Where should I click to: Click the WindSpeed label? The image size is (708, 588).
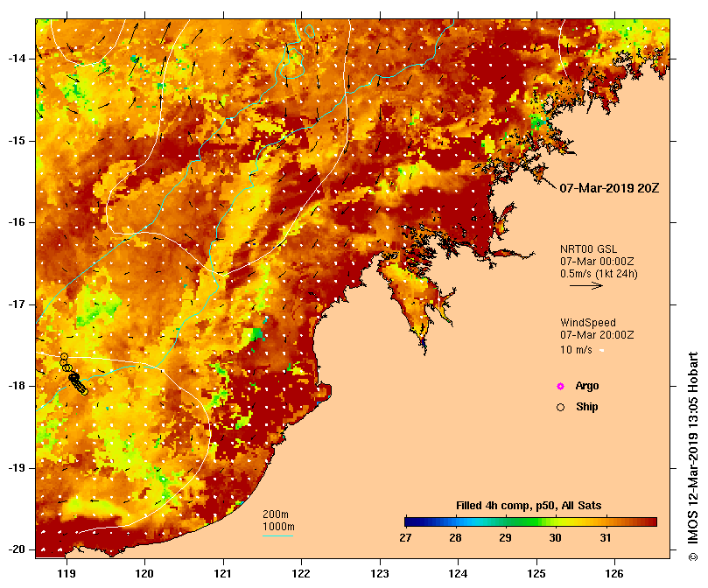coord(588,323)
